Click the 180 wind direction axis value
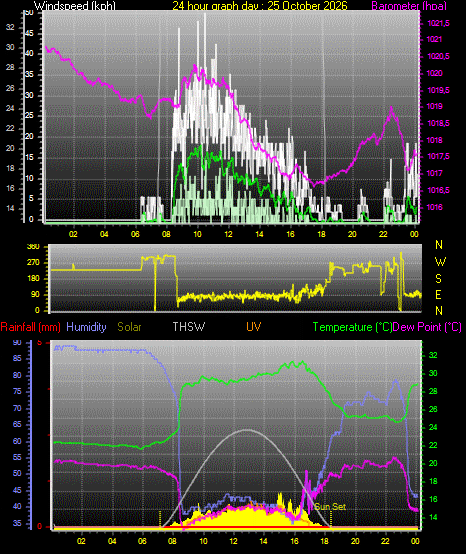Image resolution: width=466 pixels, height=554 pixels. (33, 278)
